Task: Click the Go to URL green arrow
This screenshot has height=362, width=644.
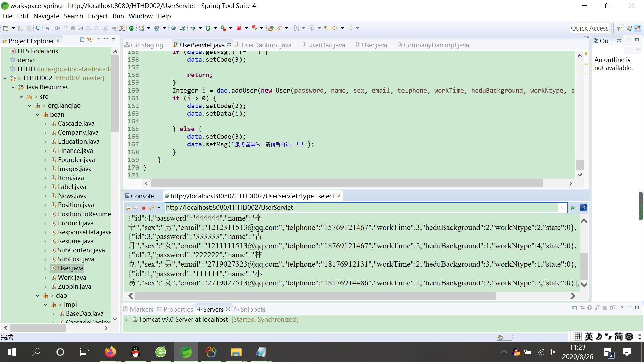Action: coord(573,208)
